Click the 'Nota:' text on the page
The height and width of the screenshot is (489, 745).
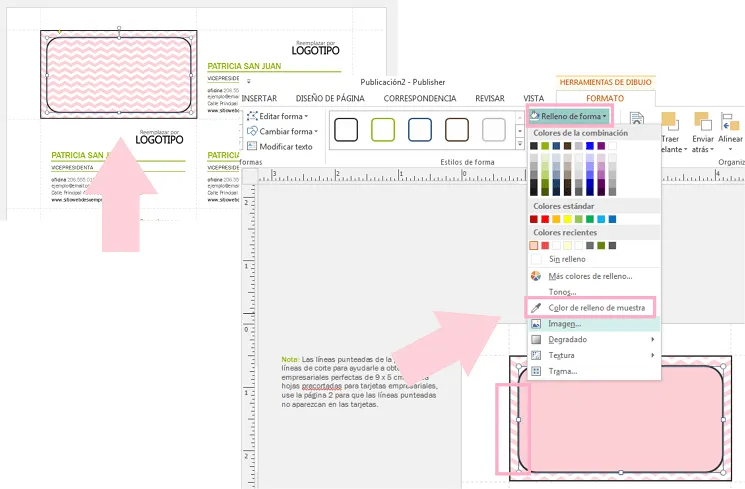[290, 359]
